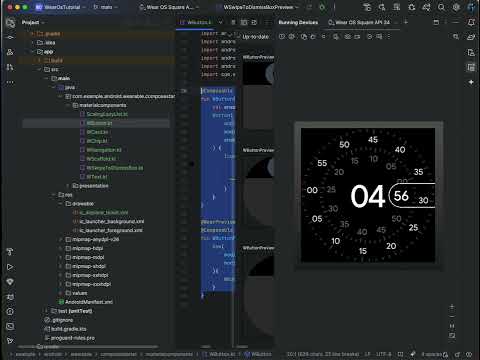Open main branch dropdown
The width and height of the screenshot is (480, 360).
coord(106,7)
